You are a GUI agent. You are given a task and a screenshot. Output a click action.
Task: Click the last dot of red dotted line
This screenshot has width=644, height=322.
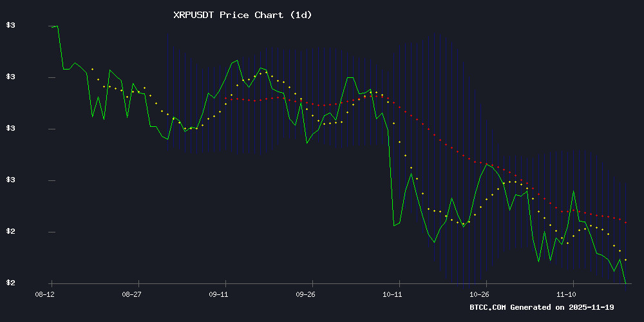625,222
